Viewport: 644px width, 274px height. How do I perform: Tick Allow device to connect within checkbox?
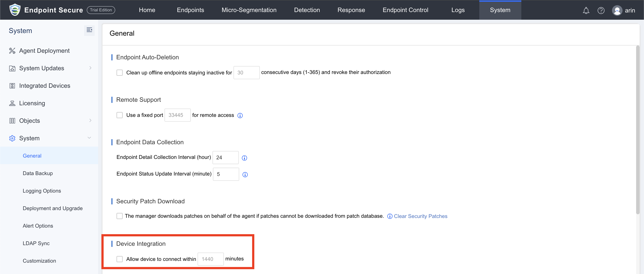[x=120, y=259]
